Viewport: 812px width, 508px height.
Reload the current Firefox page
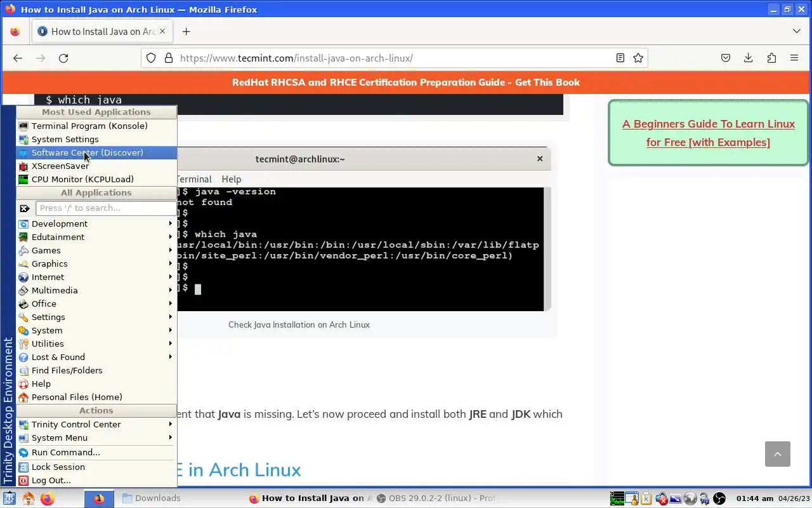point(63,58)
